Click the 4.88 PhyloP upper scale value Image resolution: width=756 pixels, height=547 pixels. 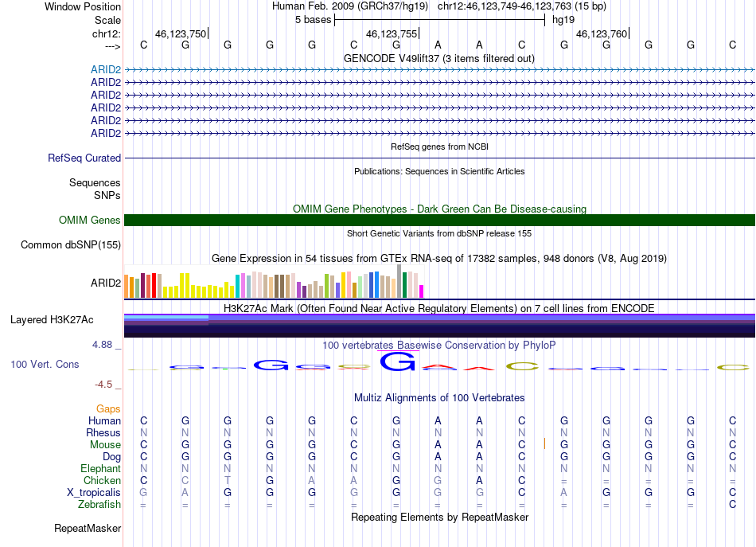(102, 345)
